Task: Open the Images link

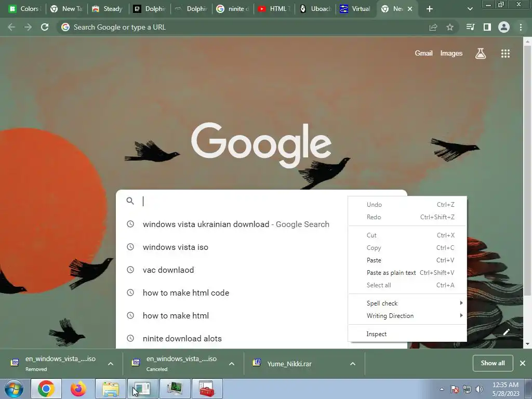Action: click(x=451, y=54)
